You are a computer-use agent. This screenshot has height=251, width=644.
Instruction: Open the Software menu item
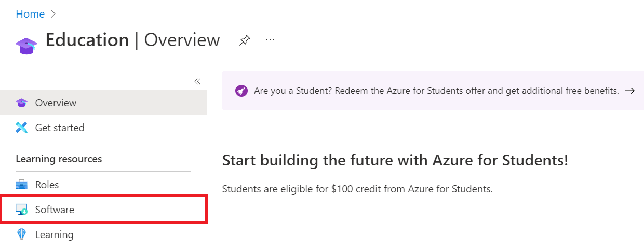pyautogui.click(x=55, y=210)
